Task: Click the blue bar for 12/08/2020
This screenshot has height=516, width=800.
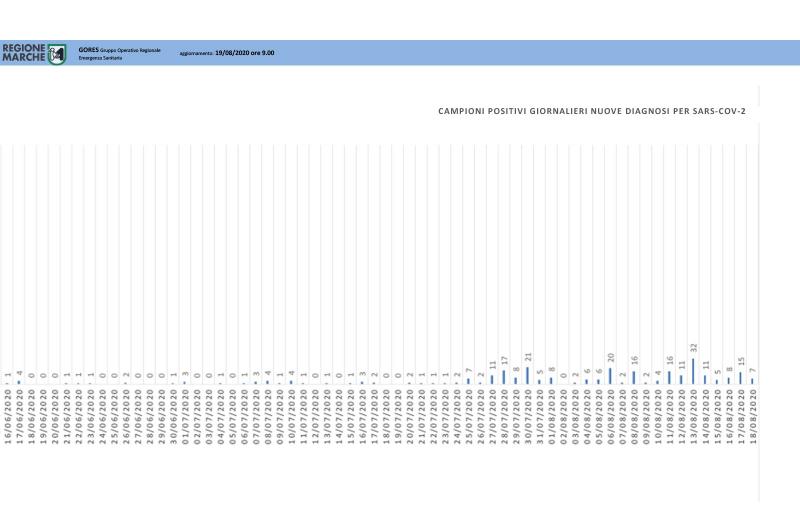Action: pyautogui.click(x=681, y=380)
